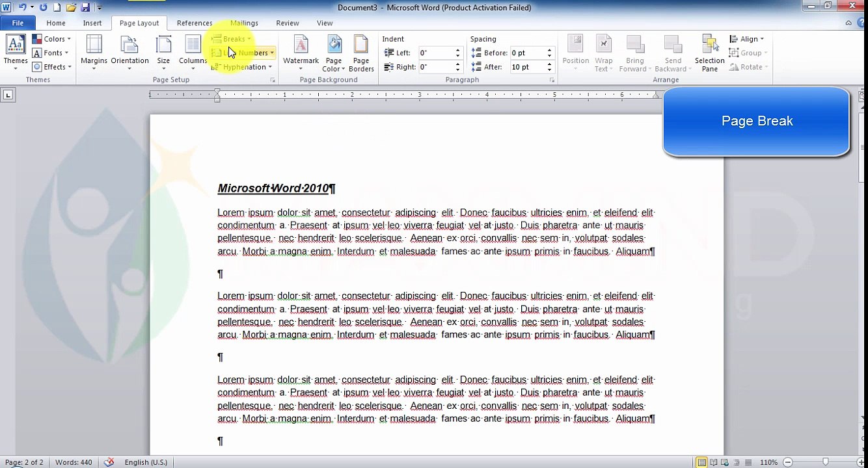Open the Page Color dropdown
Viewport: 868px width, 468px height.
pyautogui.click(x=334, y=53)
